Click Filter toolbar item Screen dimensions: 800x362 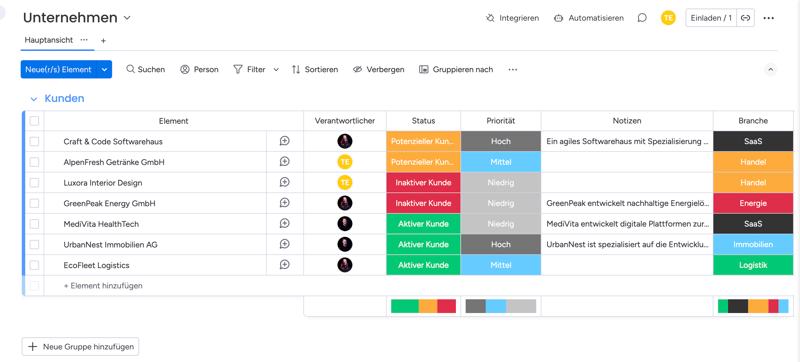[249, 69]
